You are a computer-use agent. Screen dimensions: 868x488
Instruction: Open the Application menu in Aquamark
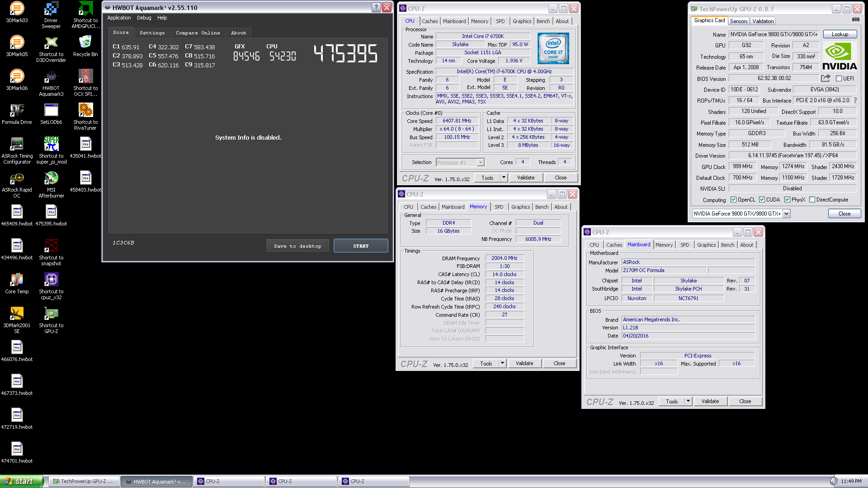click(119, 18)
